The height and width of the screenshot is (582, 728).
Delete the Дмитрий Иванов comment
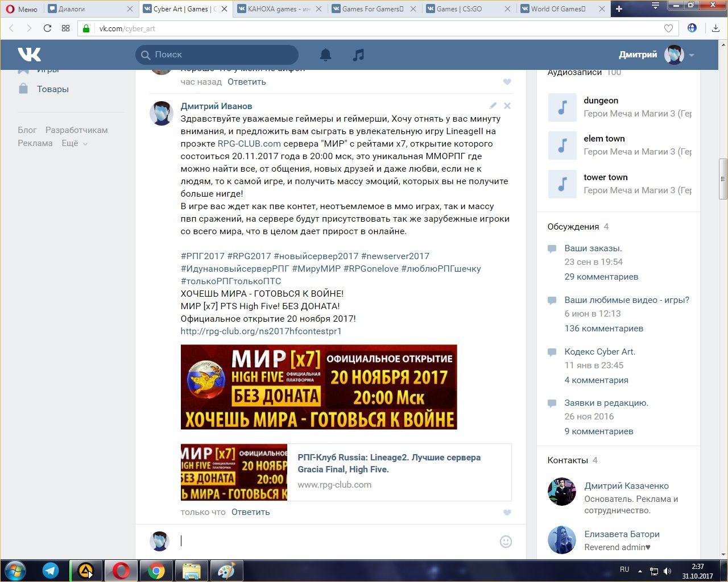[507, 106]
